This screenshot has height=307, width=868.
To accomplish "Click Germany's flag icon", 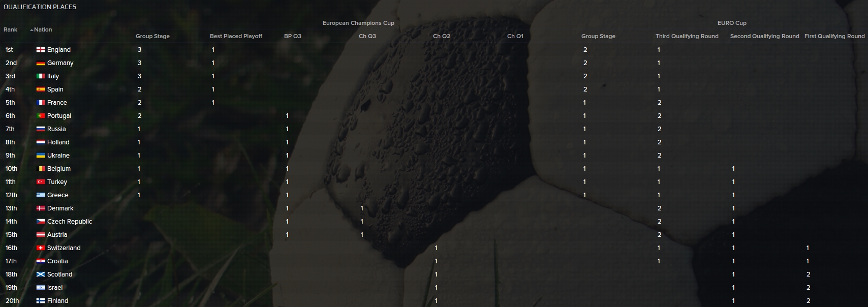I will click(x=41, y=63).
